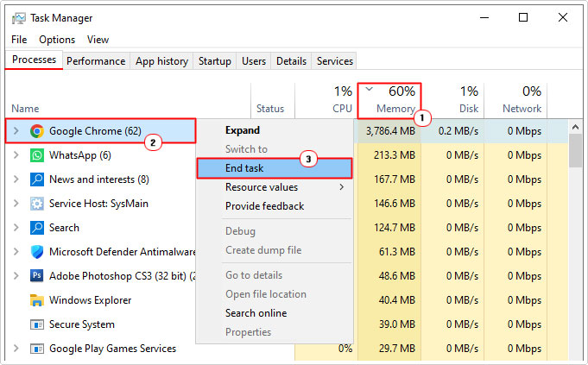Click the Google Chrome process icon
The height and width of the screenshot is (365, 588).
37,131
